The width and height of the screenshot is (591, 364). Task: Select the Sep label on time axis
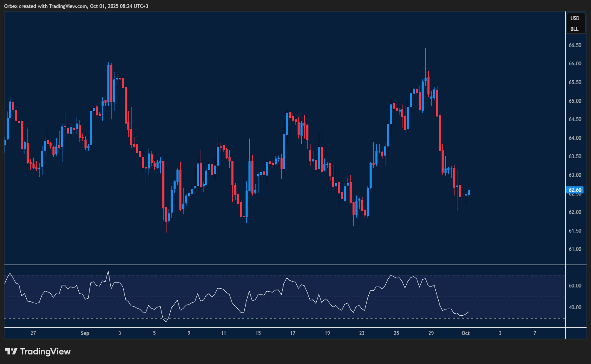click(x=85, y=333)
